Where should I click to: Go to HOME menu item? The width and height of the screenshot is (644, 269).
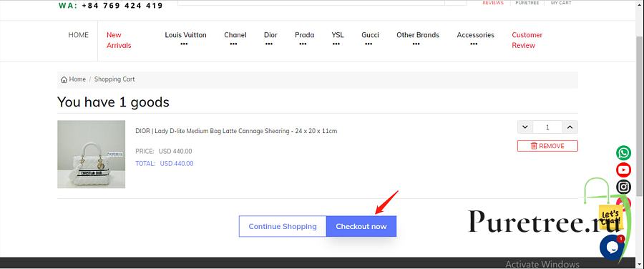click(x=78, y=35)
